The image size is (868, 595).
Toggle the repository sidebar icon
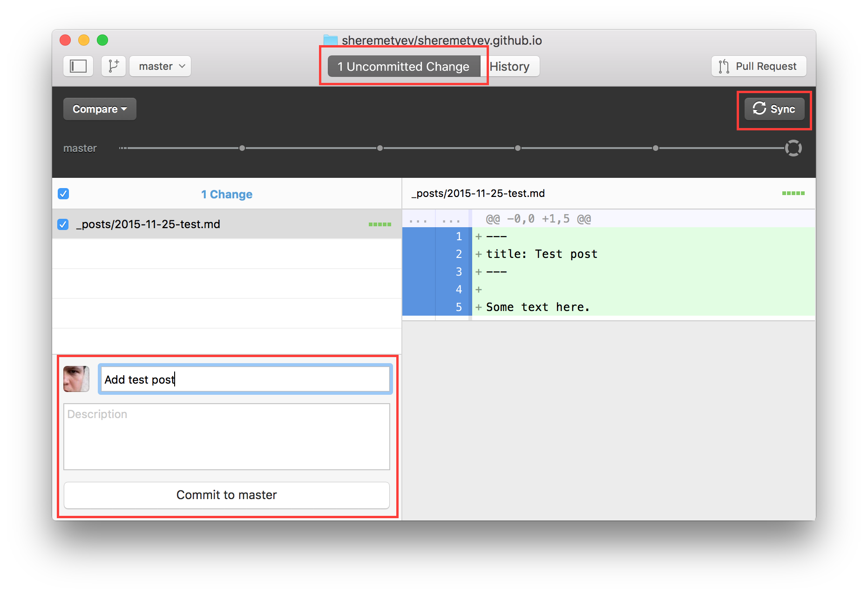click(x=78, y=66)
